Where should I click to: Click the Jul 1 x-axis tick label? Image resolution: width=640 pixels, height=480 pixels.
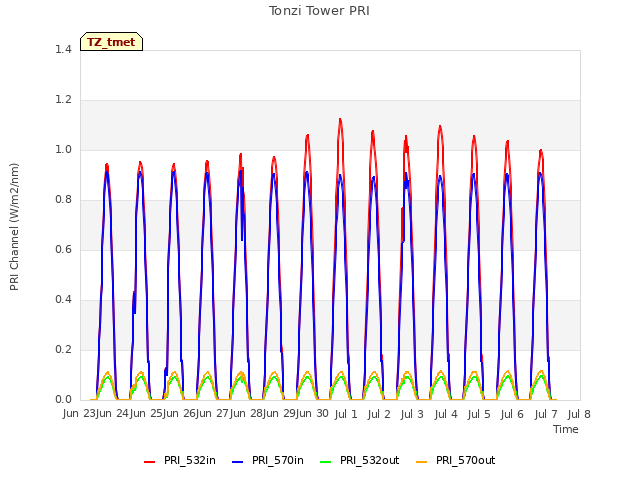(x=346, y=414)
